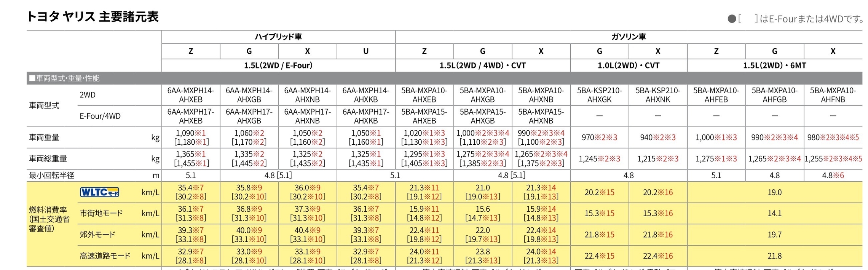Viewport: 868px width, 270px height.
Task: Click the U grade column header
Action: (x=365, y=51)
